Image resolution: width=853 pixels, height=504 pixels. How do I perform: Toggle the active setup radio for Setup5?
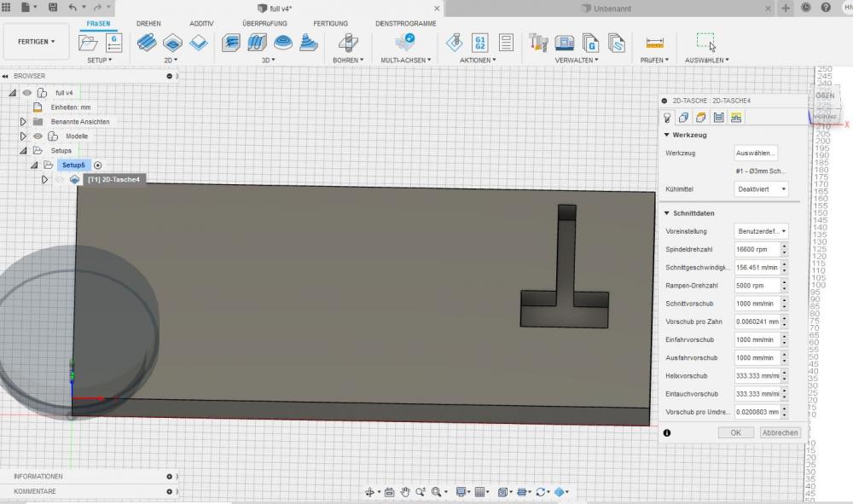coord(97,165)
